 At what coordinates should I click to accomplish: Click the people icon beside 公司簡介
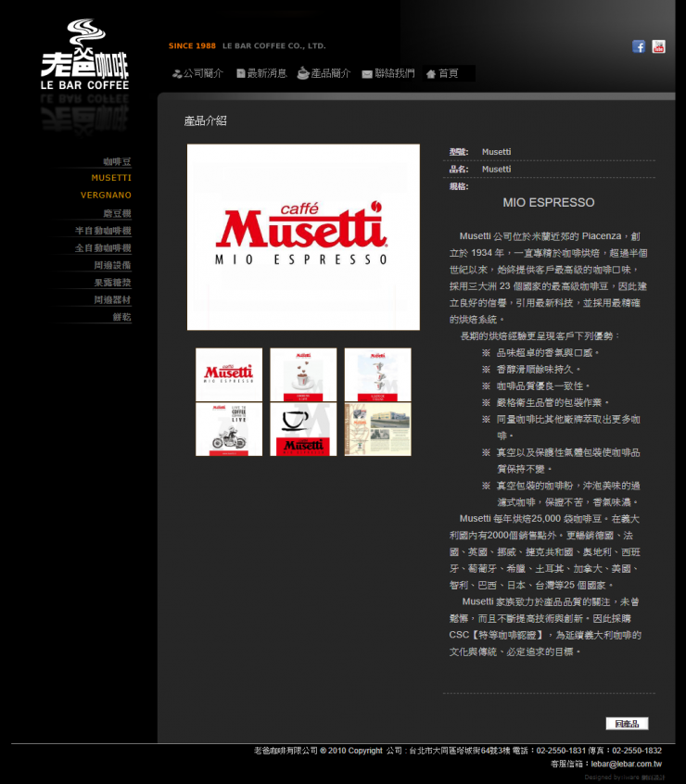pyautogui.click(x=176, y=74)
